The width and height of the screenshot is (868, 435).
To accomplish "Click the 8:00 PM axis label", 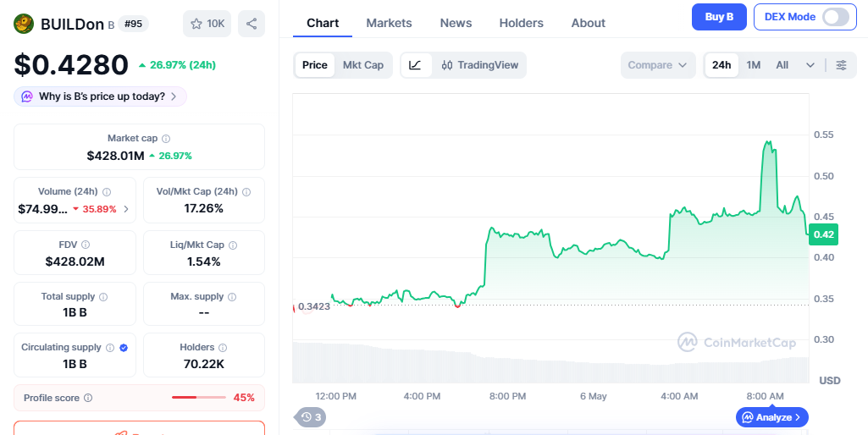I will [507, 396].
